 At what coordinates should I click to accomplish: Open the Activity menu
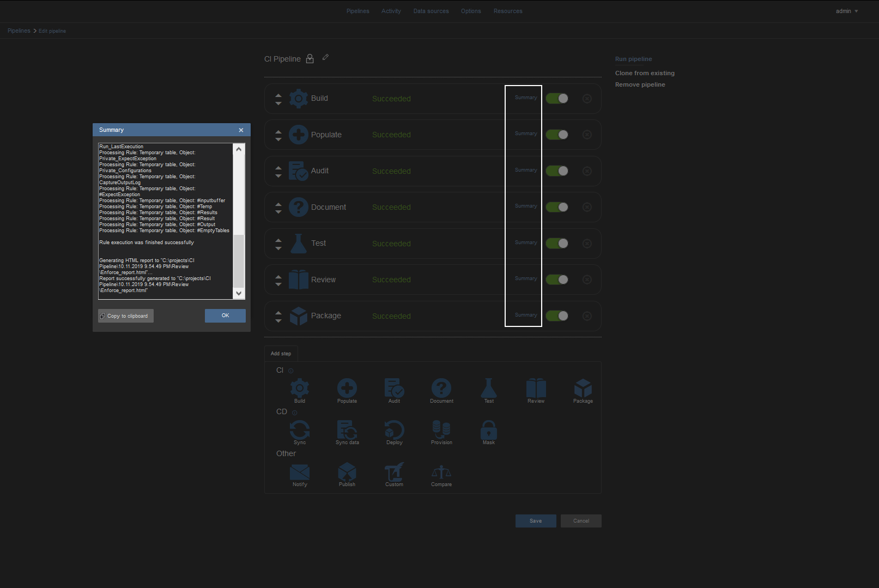click(x=391, y=11)
